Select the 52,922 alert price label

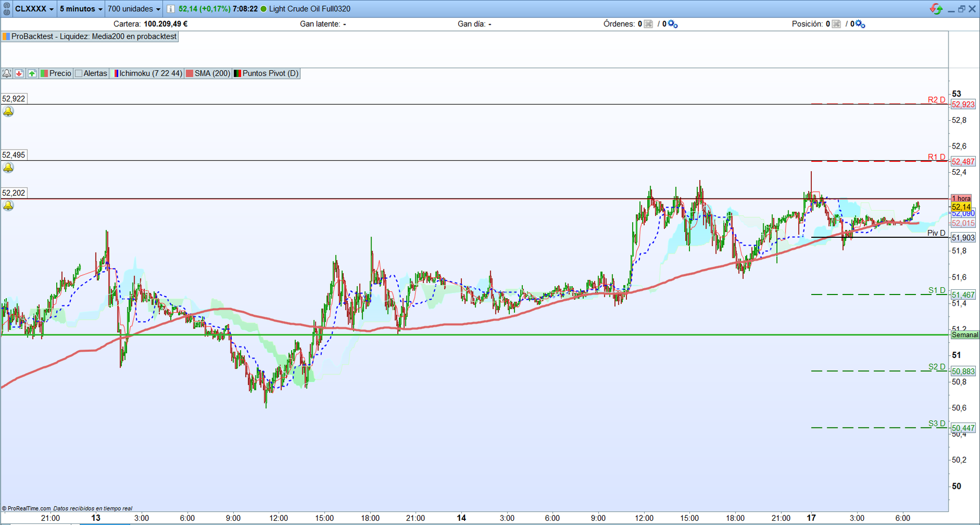click(14, 99)
